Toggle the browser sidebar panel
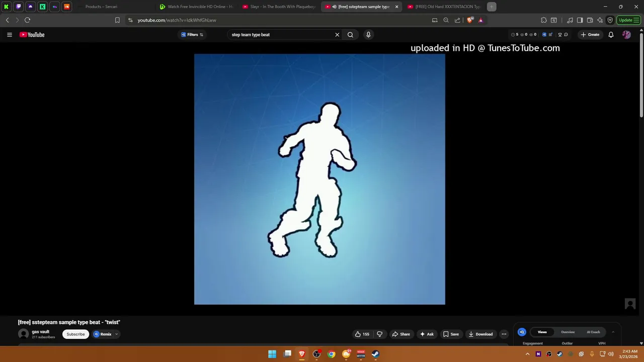 pyautogui.click(x=580, y=20)
